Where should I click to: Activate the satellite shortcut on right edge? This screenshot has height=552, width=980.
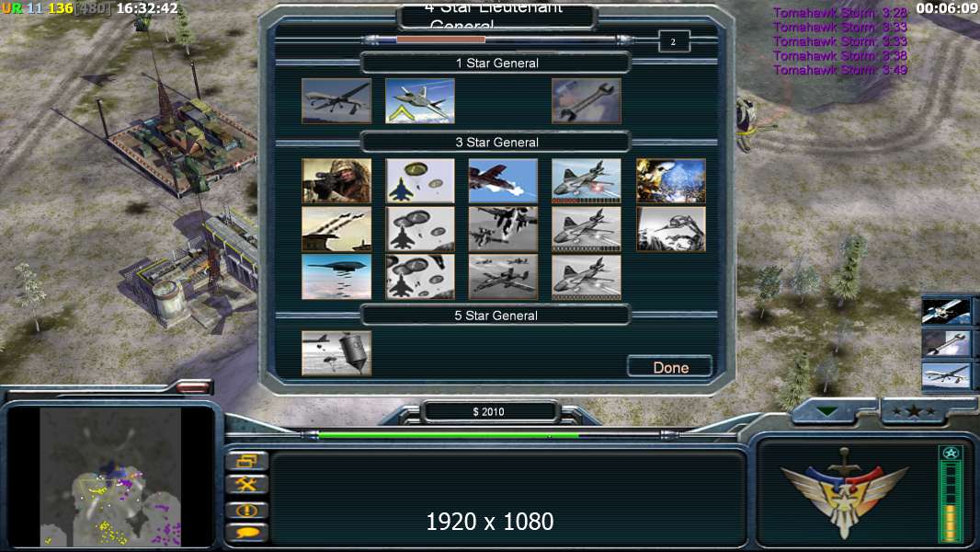coord(947,311)
